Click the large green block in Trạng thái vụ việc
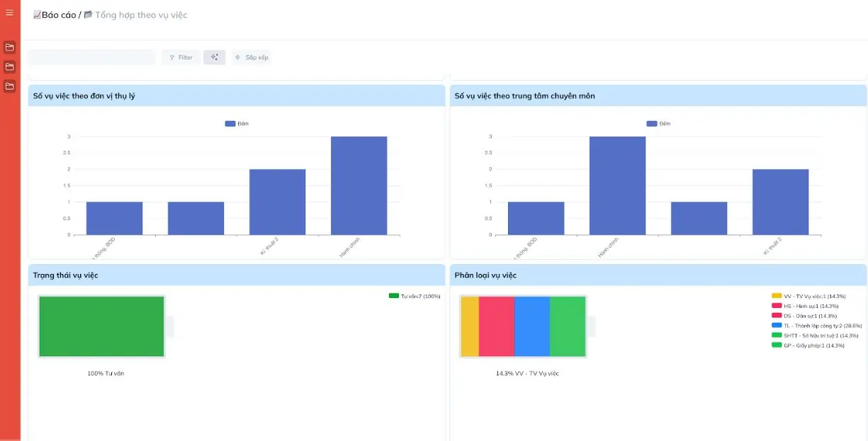 click(101, 326)
